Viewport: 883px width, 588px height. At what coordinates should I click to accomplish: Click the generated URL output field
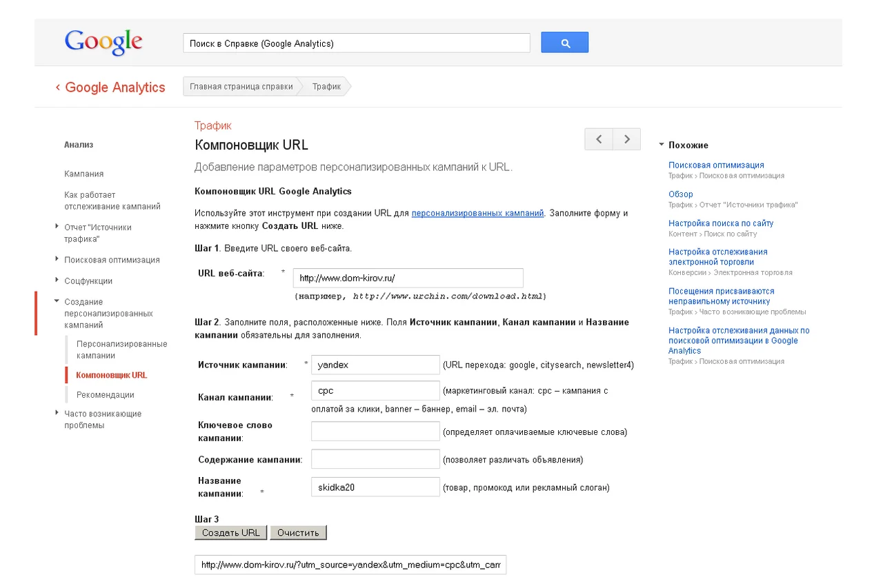pyautogui.click(x=350, y=565)
